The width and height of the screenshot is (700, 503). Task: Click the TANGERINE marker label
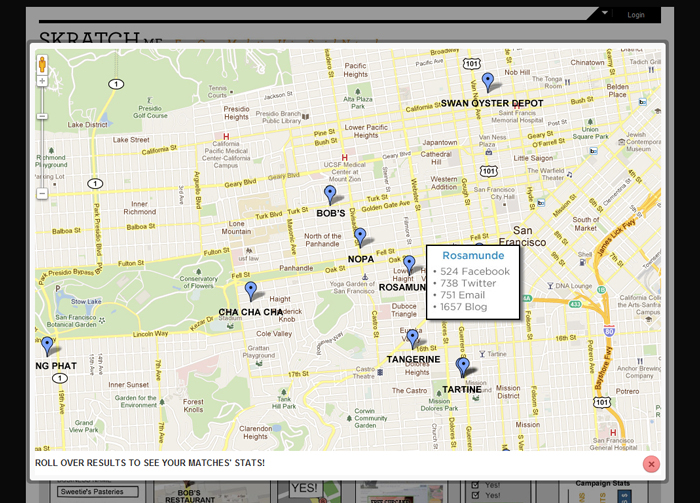[x=413, y=359]
